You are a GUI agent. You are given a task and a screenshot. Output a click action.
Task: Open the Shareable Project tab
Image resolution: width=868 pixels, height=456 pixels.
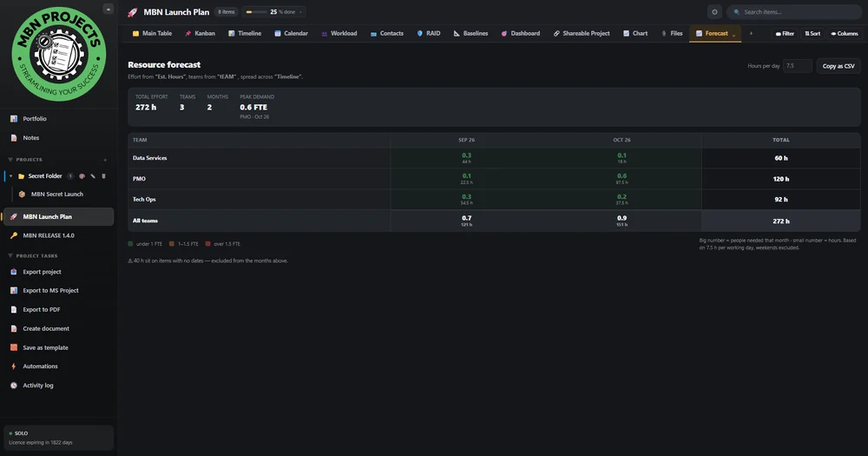(582, 33)
